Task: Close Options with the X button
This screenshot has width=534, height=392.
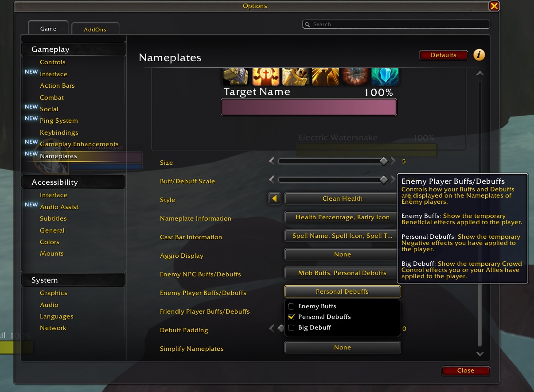Action: (494, 6)
